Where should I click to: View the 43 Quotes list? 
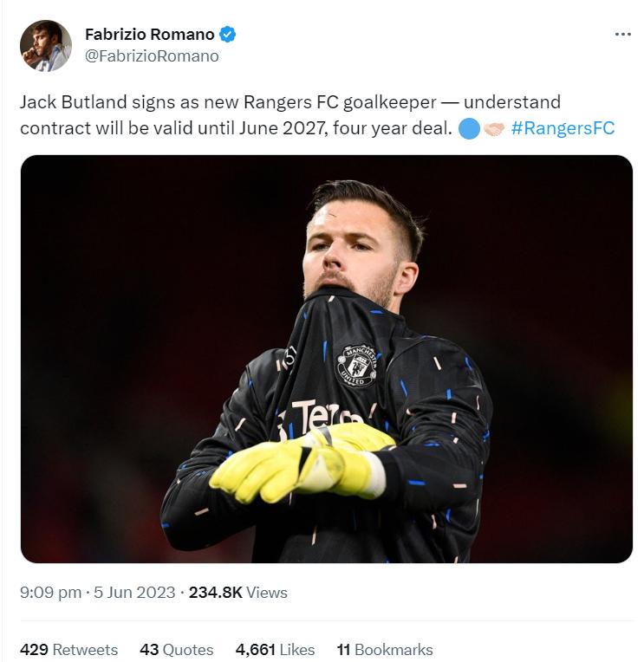tap(177, 649)
